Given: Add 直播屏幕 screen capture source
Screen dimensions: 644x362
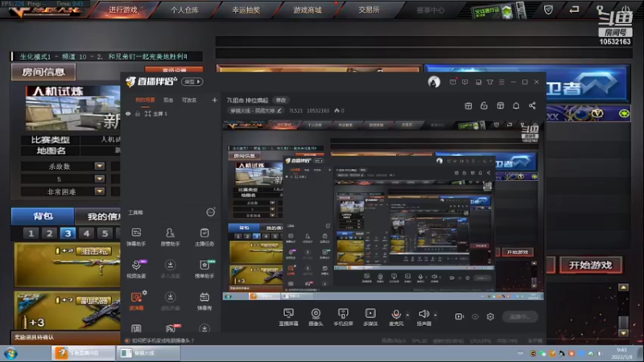Looking at the screenshot, I should click(289, 317).
